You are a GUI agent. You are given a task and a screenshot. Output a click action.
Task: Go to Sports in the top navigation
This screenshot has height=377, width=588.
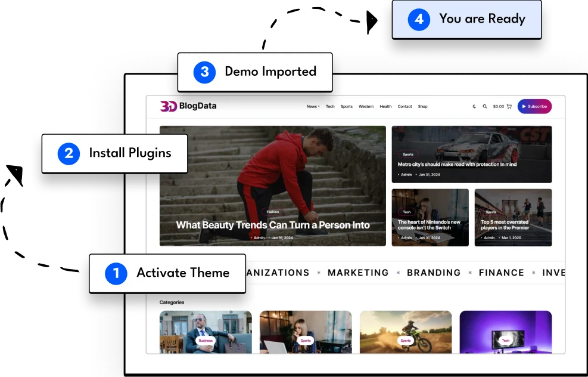[x=347, y=107]
